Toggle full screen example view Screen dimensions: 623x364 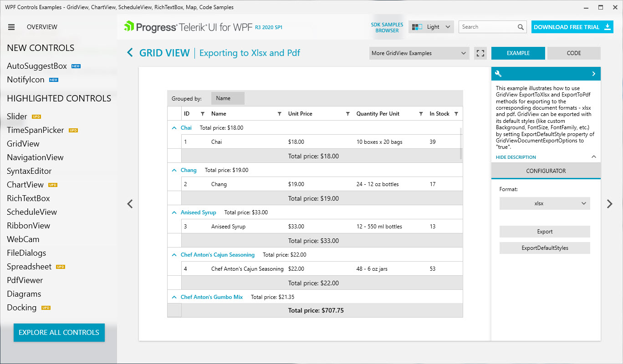(480, 53)
